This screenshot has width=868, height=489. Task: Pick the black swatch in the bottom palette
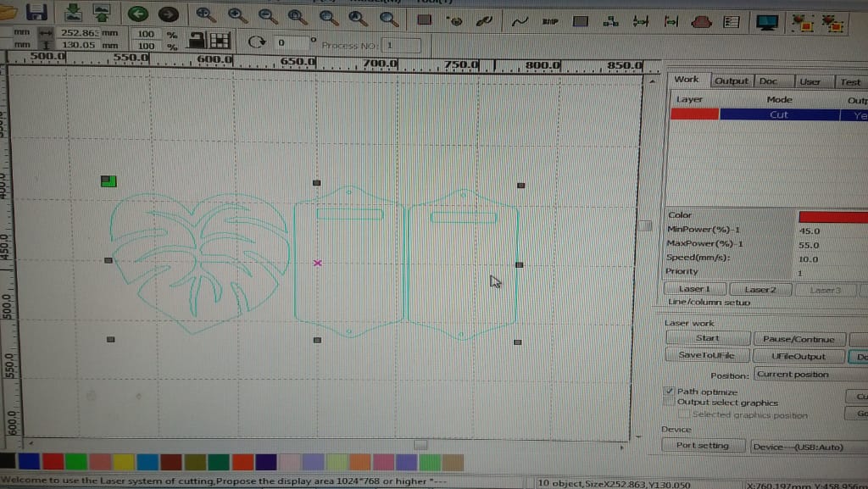tap(7, 461)
